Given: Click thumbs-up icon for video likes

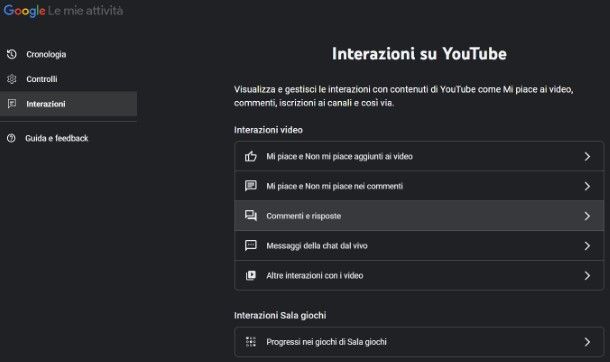Looking at the screenshot, I should [251, 156].
